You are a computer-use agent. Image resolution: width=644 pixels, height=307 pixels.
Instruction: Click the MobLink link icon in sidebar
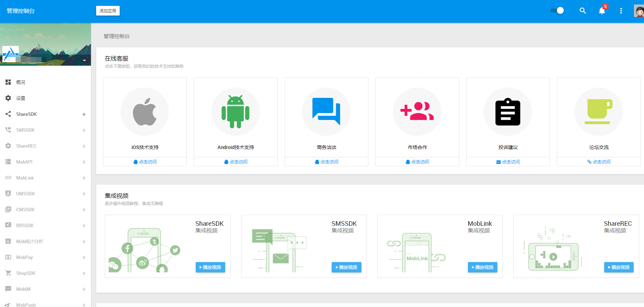pos(8,178)
